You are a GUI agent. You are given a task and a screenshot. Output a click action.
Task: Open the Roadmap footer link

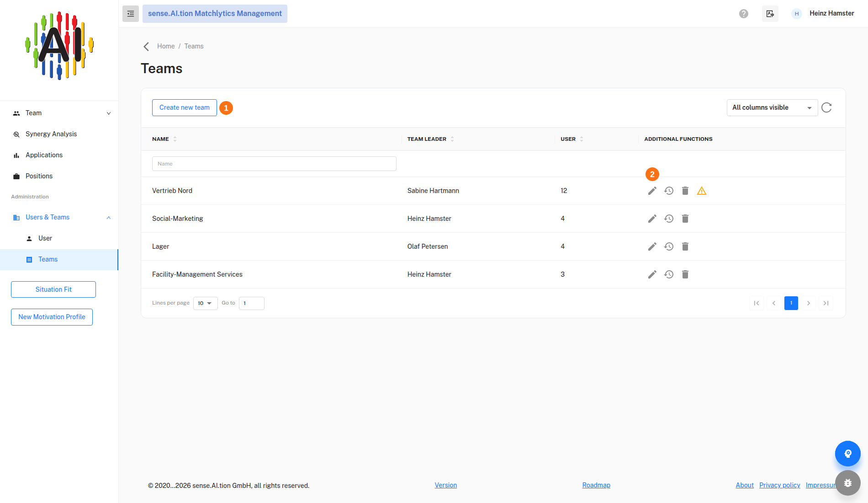596,485
